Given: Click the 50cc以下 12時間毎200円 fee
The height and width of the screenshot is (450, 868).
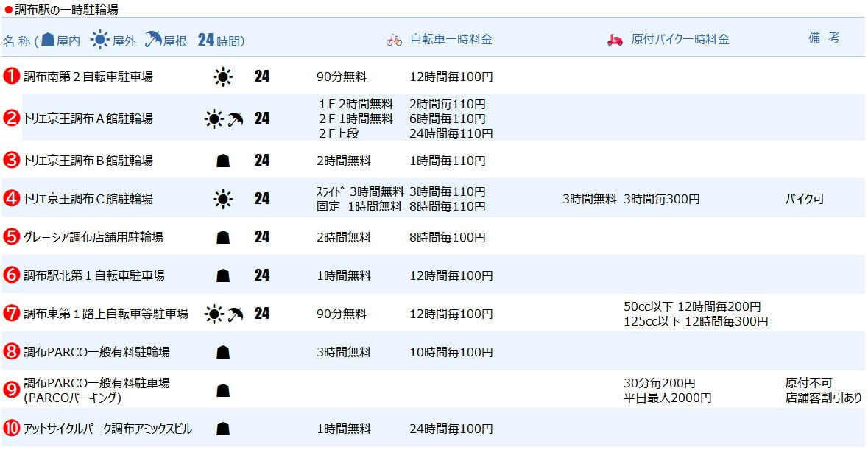Looking at the screenshot, I should (692, 306).
